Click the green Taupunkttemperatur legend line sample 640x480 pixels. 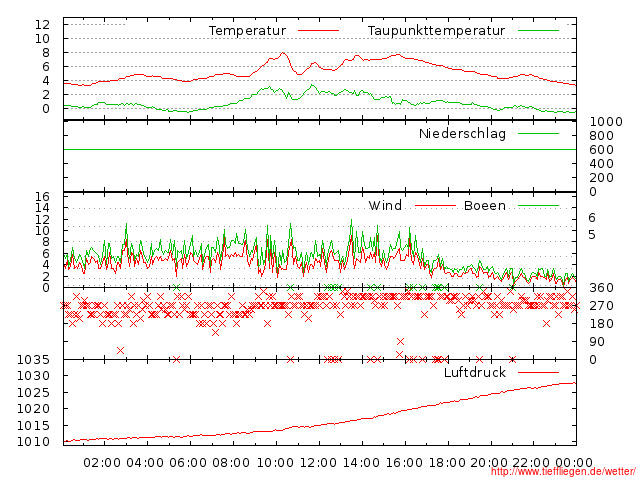538,31
